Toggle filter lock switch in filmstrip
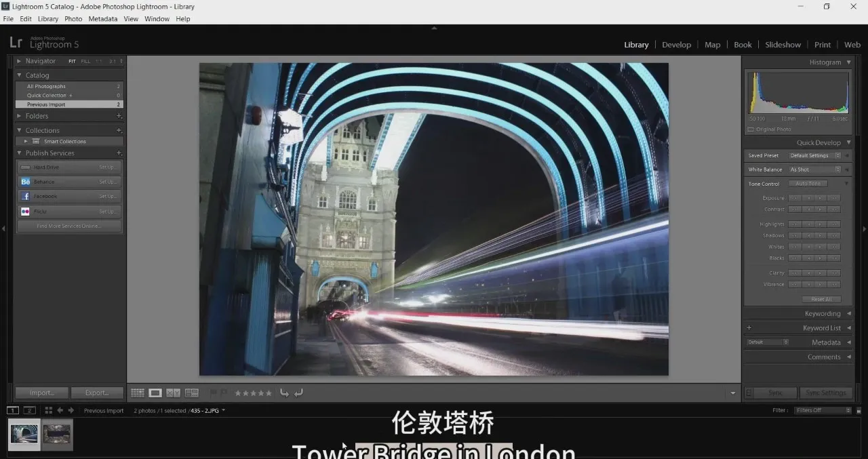The image size is (868, 459). (x=859, y=410)
